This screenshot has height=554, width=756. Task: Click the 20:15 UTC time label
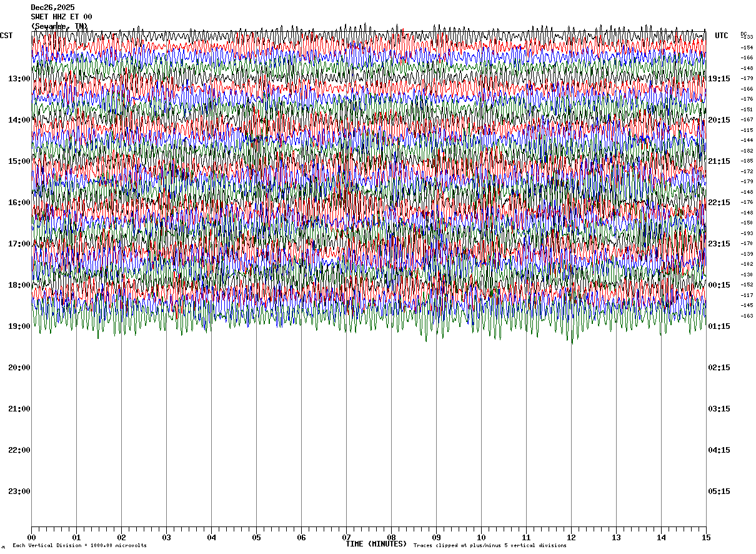coord(719,120)
